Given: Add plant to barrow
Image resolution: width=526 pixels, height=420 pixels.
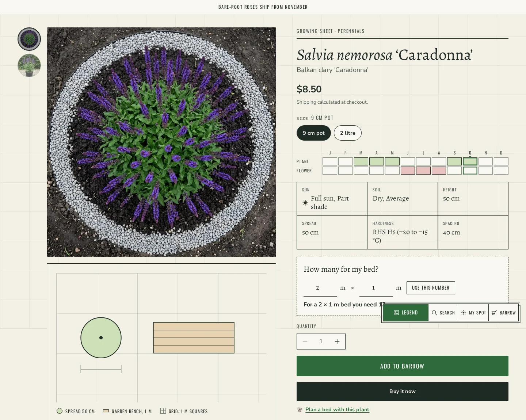Looking at the screenshot, I should pos(403,366).
